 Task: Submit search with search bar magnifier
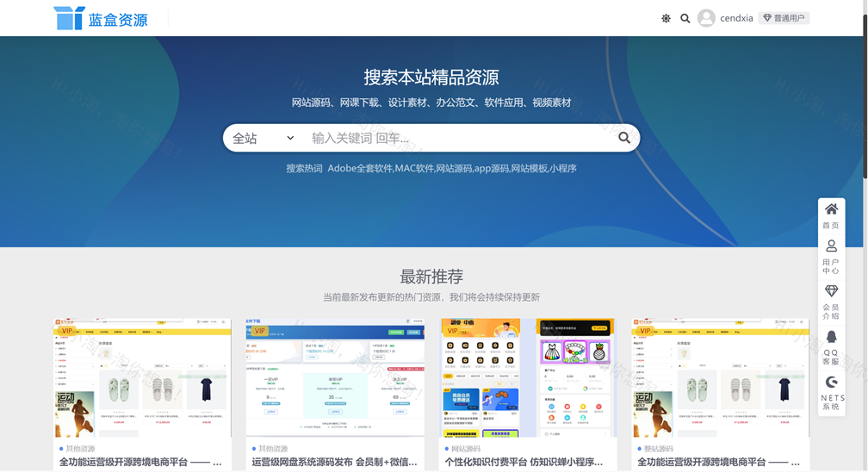[624, 138]
